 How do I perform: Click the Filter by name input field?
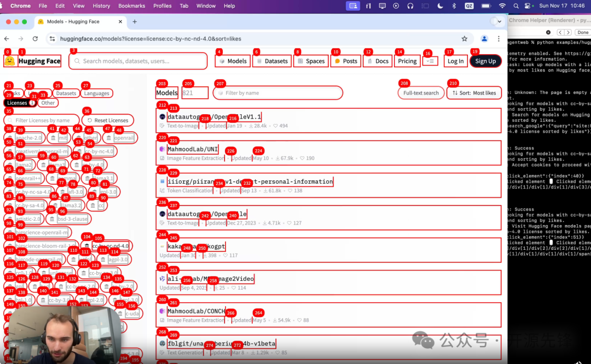(278, 92)
